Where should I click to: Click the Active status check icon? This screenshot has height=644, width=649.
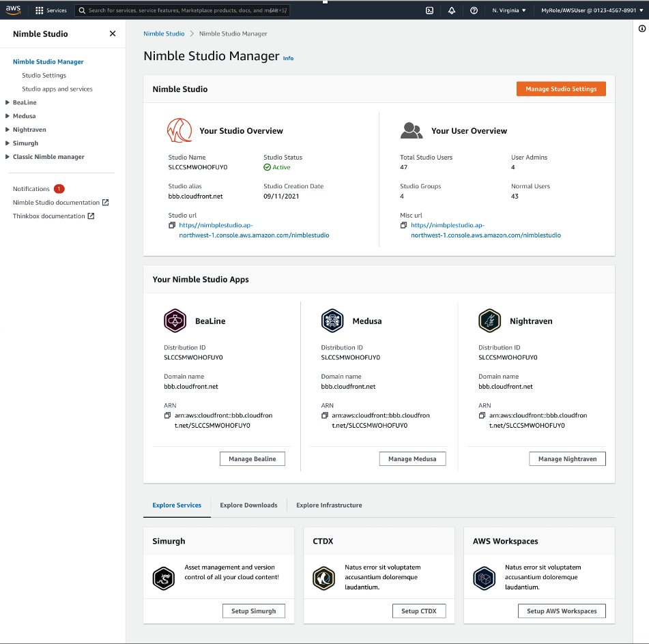(268, 167)
